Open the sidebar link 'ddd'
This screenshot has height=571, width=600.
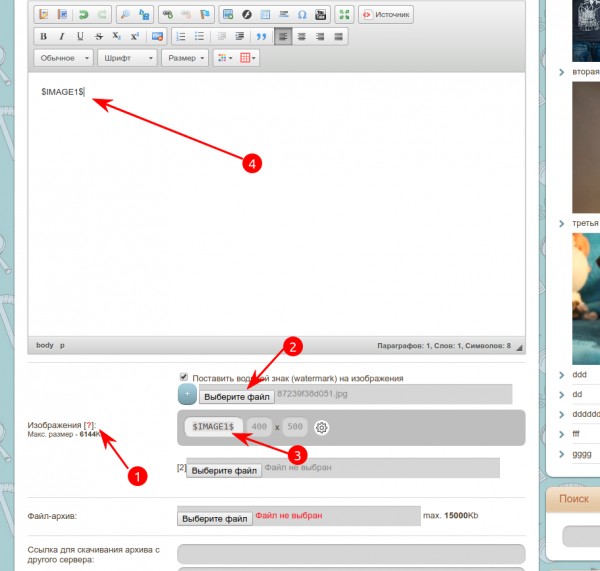coord(579,374)
